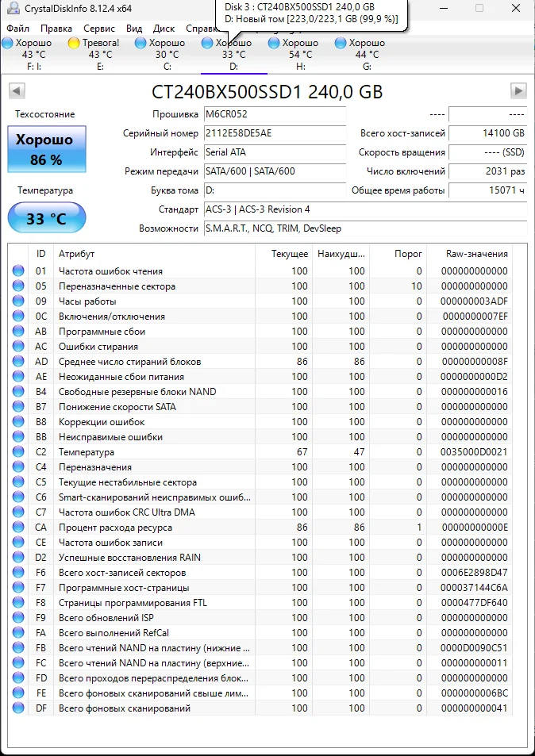Click status orb for Переназначенные сектора
Viewport: 535px width, 756px height.
[18, 286]
